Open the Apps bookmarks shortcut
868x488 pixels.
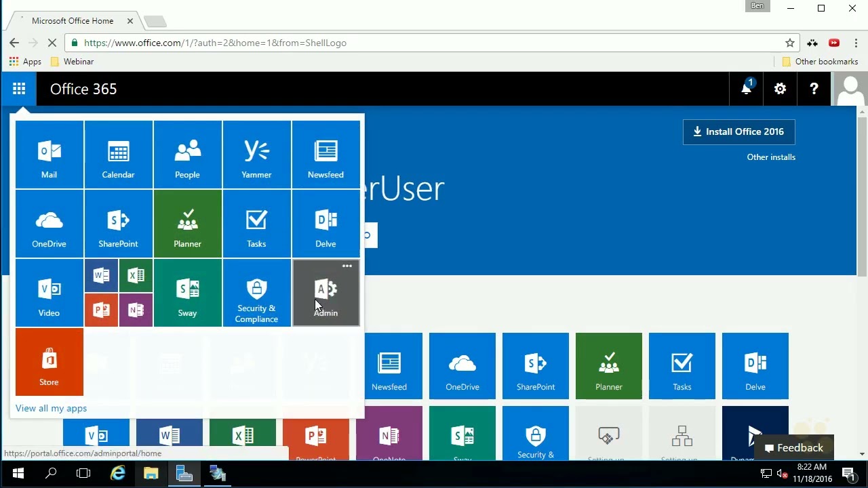(x=25, y=62)
